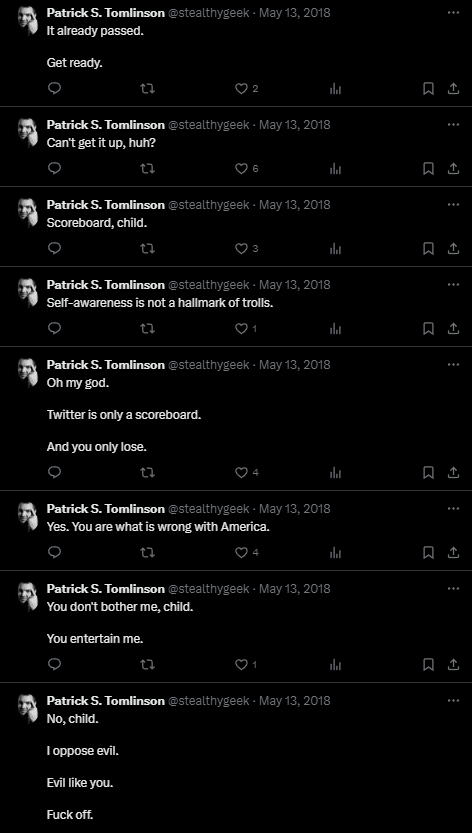The image size is (472, 833).
Task: Open more options on "It already passed." tweet
Action: point(453,12)
